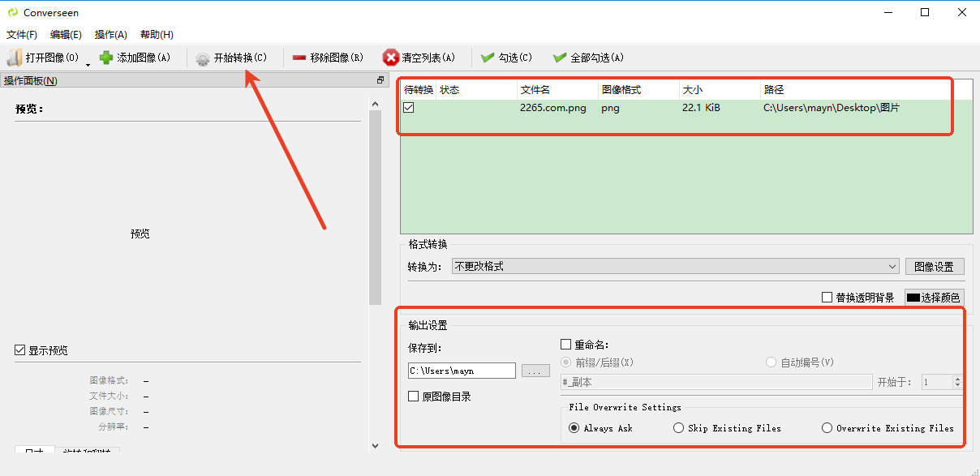The width and height of the screenshot is (980, 476).
Task: Open the 操作(A) menu
Action: pos(111,35)
